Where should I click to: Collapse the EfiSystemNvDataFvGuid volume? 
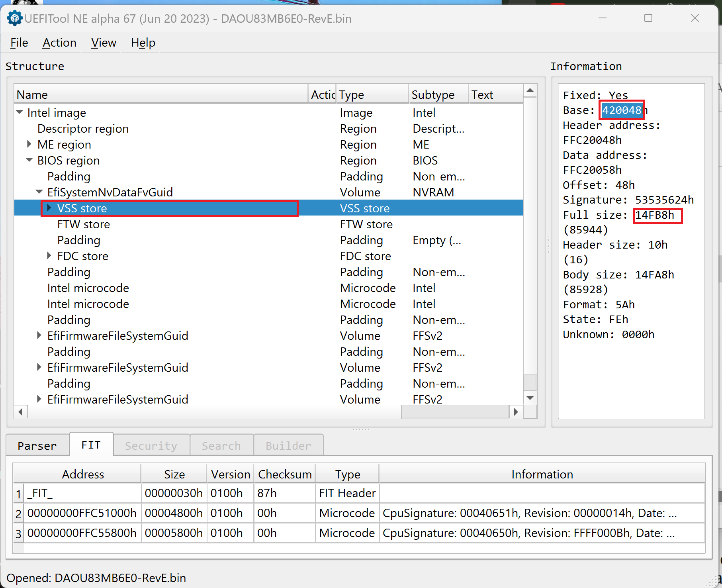tap(39, 192)
